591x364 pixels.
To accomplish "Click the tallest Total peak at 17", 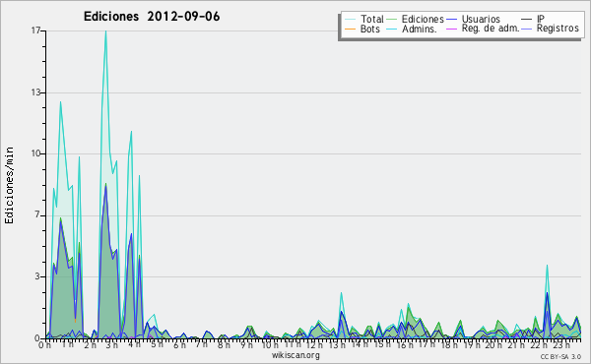I will (106, 31).
